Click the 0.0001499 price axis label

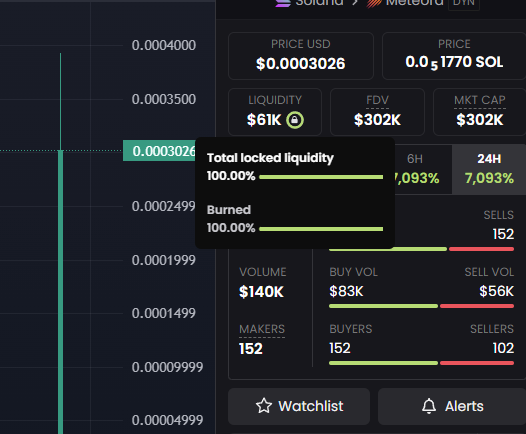[163, 313]
